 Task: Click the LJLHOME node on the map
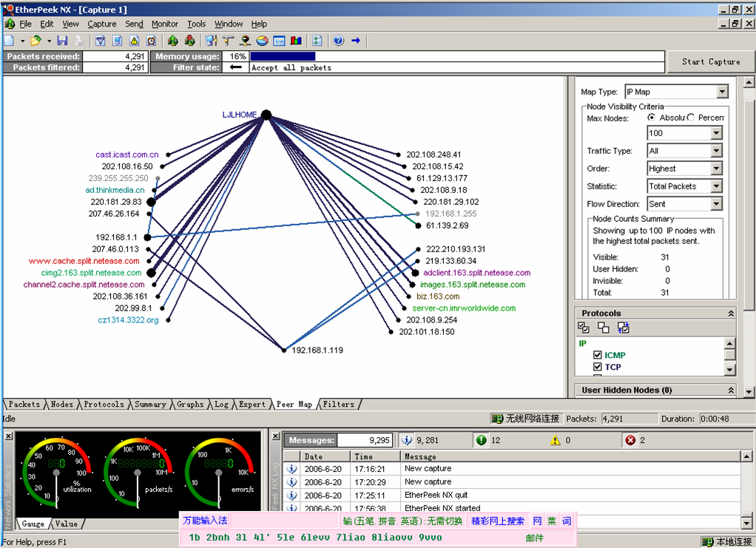point(266,115)
